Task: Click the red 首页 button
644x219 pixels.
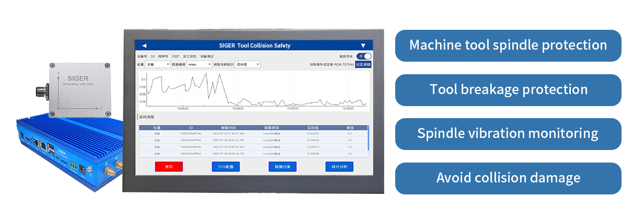Action: [169, 167]
